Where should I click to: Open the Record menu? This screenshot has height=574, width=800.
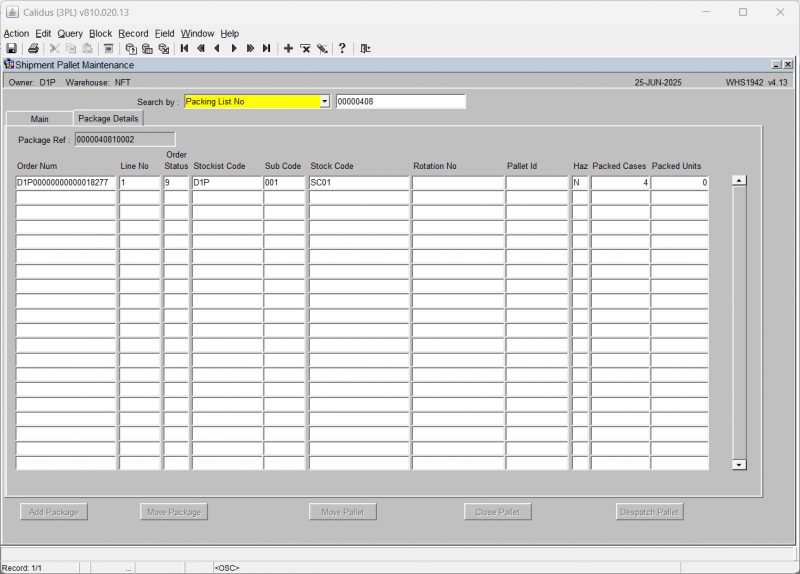pyautogui.click(x=133, y=34)
